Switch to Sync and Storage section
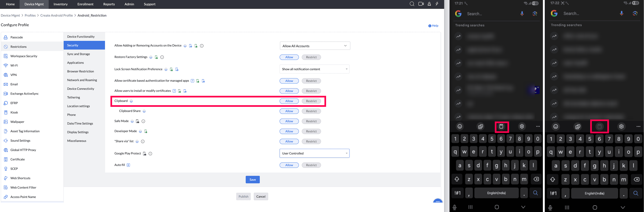Screen dimensions: 644x212 pyautogui.click(x=79, y=54)
